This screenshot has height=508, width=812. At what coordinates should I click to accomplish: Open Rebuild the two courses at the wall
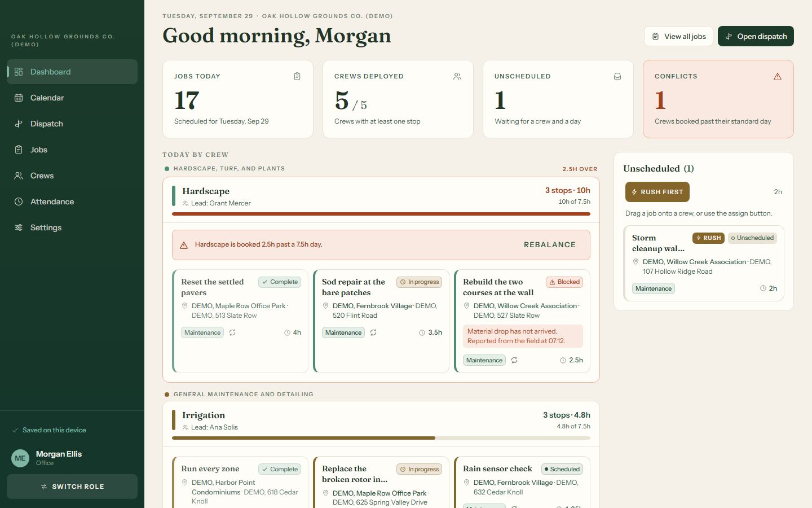pyautogui.click(x=498, y=287)
